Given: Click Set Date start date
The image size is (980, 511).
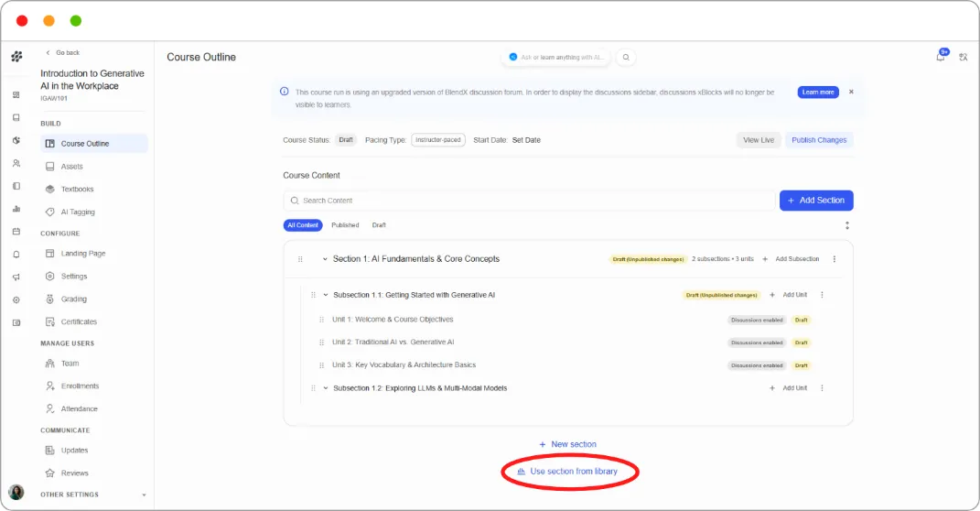Looking at the screenshot, I should pos(526,140).
